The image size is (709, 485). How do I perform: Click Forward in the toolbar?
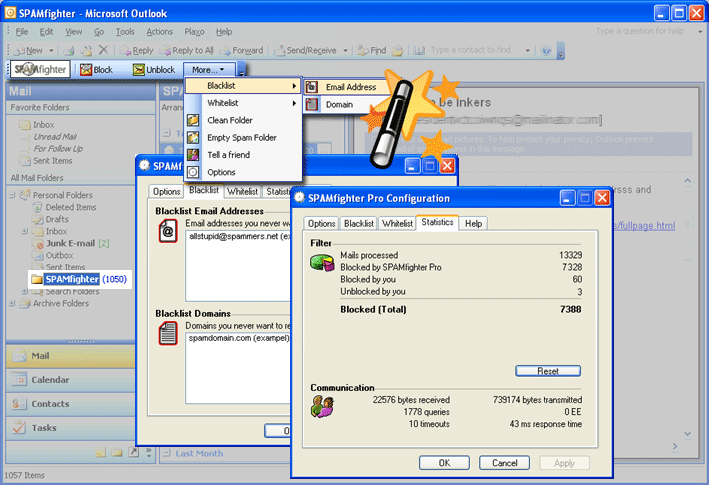coord(241,50)
